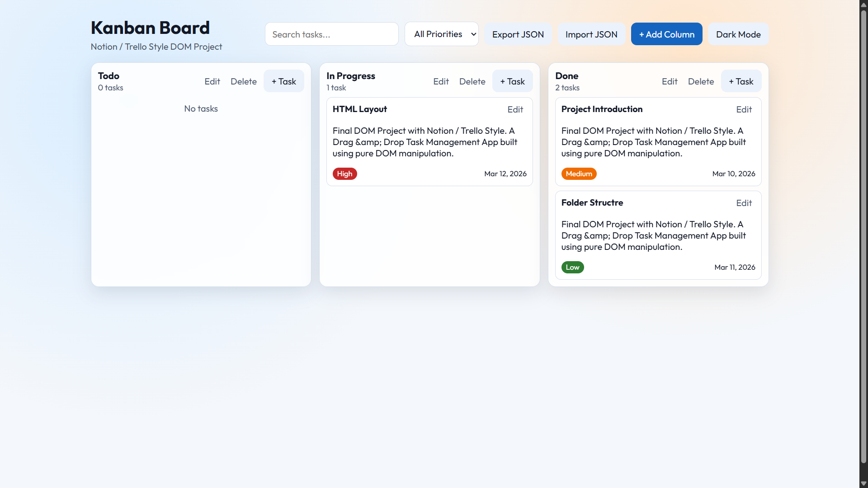
Task: Click the '1 task' count label
Action: pyautogui.click(x=336, y=88)
